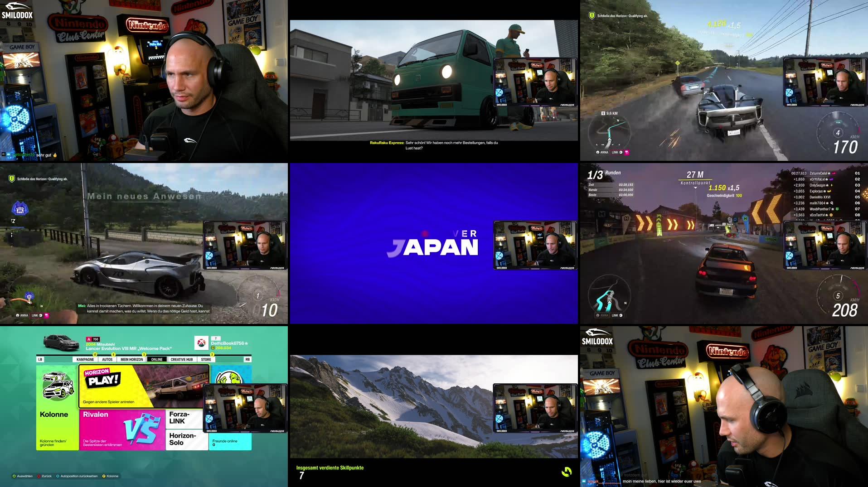
Task: Open the MEIN HORIZON tab
Action: pyautogui.click(x=132, y=359)
